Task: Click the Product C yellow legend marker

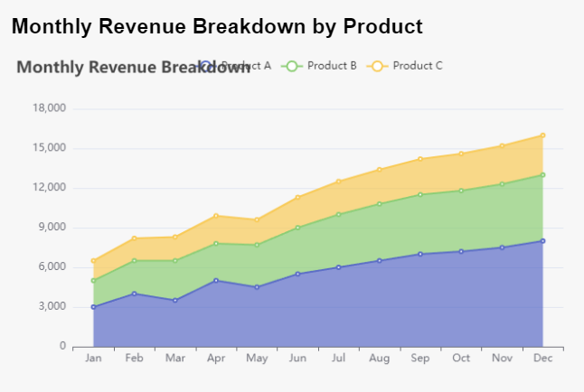Action: 377,66
